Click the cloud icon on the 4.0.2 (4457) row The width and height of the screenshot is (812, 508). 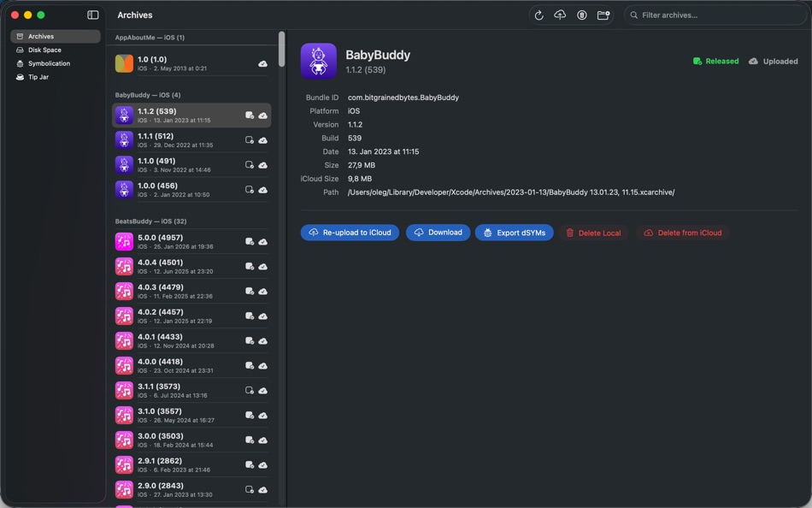pyautogui.click(x=263, y=316)
